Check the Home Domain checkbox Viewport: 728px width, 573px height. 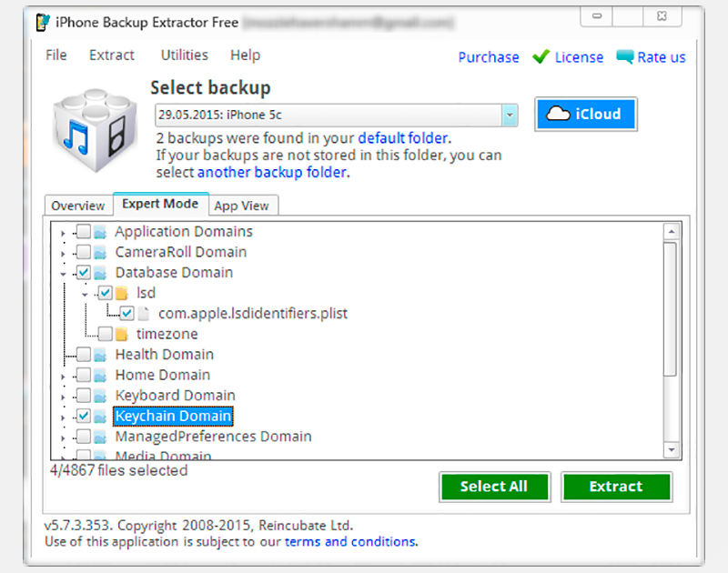point(84,375)
